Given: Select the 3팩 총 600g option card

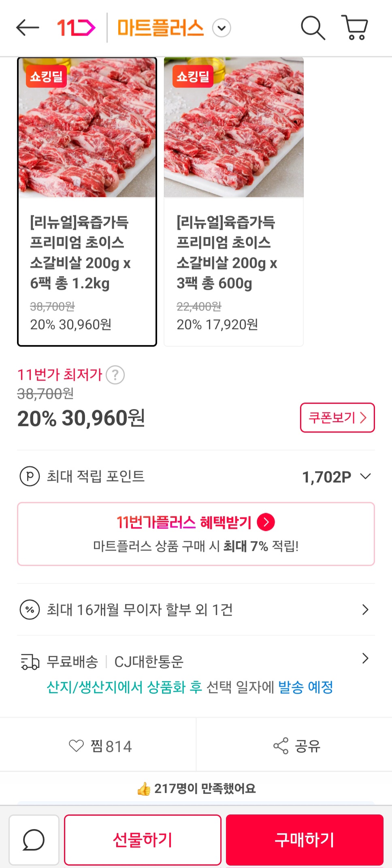Looking at the screenshot, I should click(x=234, y=202).
